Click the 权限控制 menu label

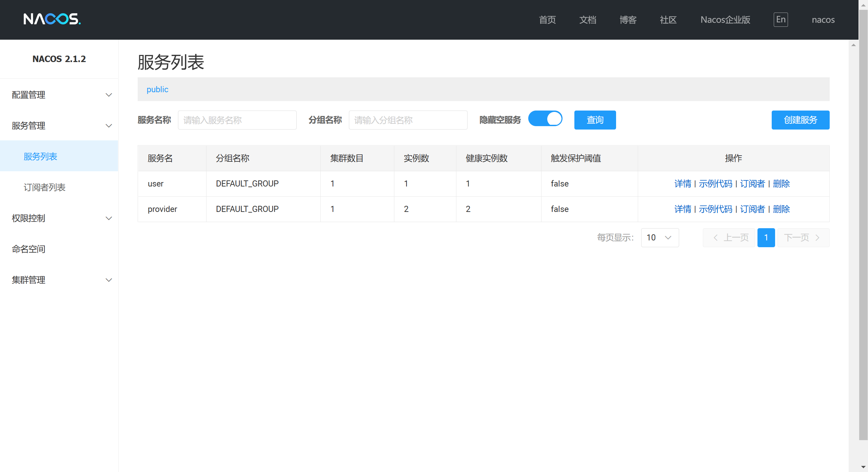(28, 218)
